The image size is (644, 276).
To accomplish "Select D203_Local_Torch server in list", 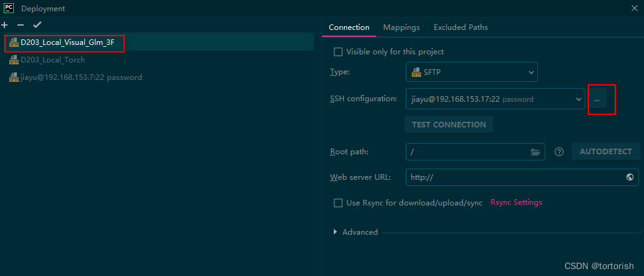I will (52, 60).
